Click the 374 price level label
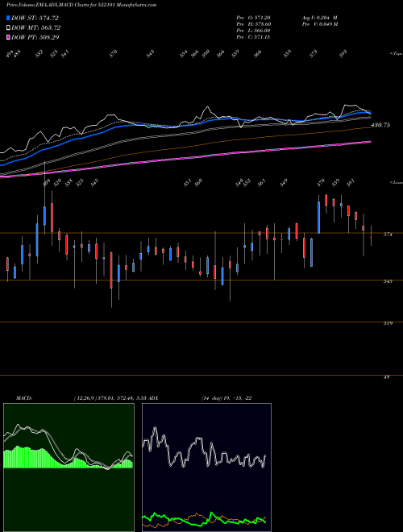The image size is (403, 532). tap(388, 234)
